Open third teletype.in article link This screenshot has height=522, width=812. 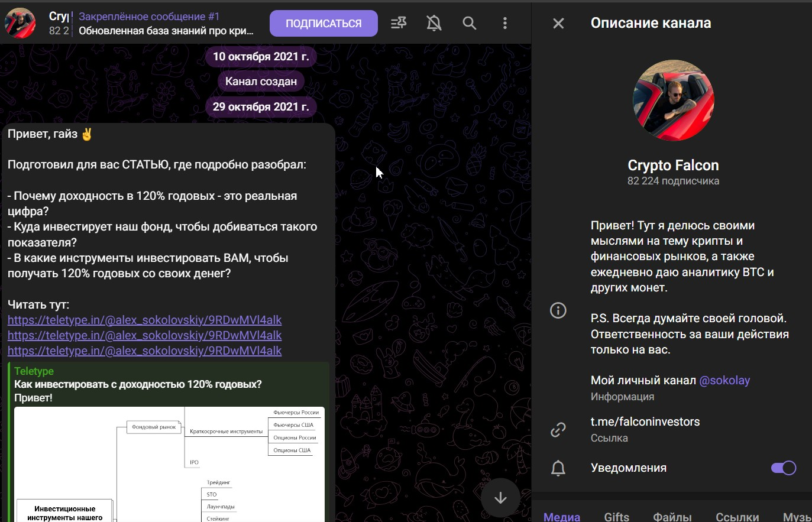coord(144,351)
